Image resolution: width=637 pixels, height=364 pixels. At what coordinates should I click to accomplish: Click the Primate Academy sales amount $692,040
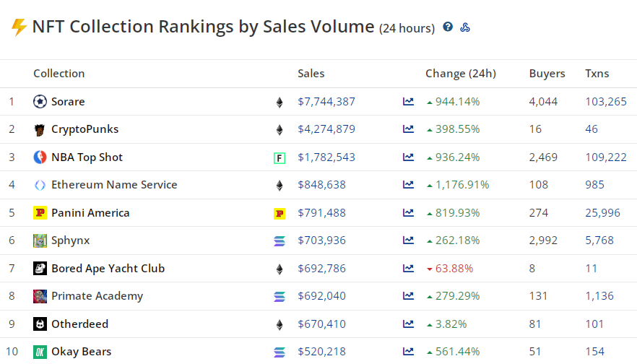point(321,296)
